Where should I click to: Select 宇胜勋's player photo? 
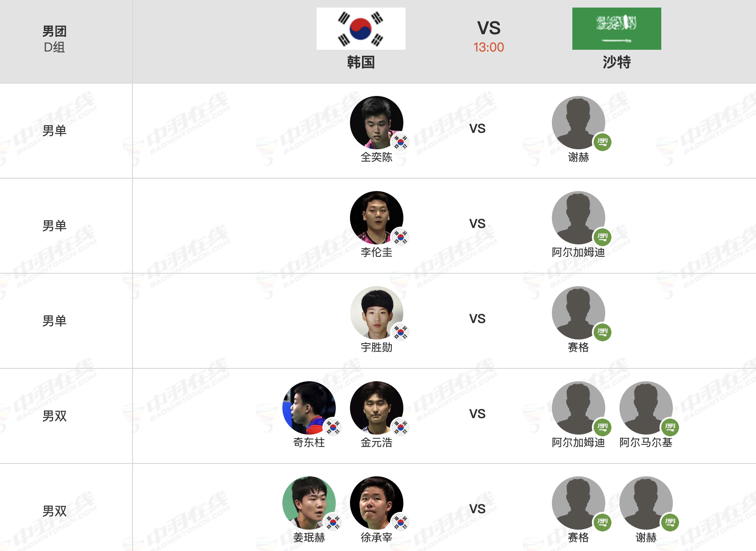pyautogui.click(x=377, y=313)
